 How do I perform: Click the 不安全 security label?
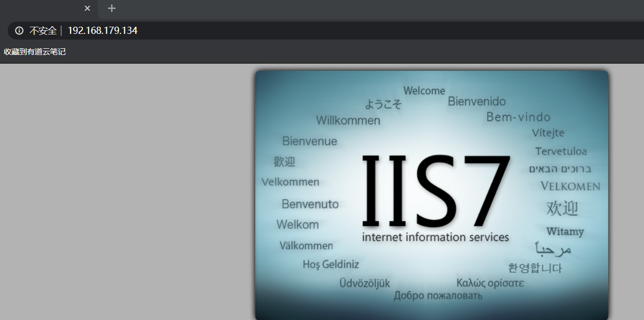coord(43,31)
